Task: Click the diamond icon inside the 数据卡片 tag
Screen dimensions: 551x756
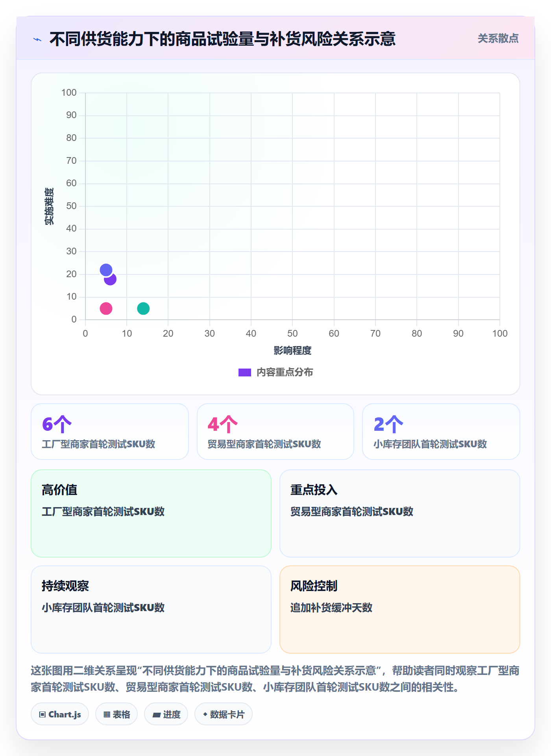Action: point(205,714)
